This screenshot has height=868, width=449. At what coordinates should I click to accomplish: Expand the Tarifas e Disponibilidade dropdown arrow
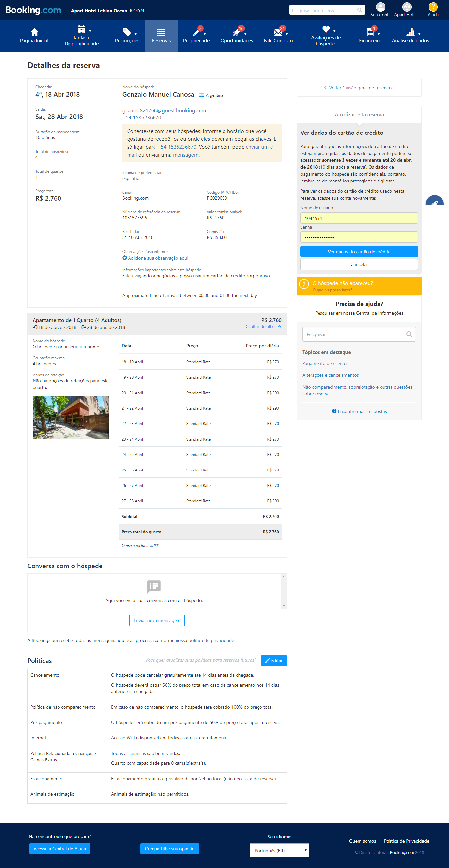pyautogui.click(x=90, y=31)
